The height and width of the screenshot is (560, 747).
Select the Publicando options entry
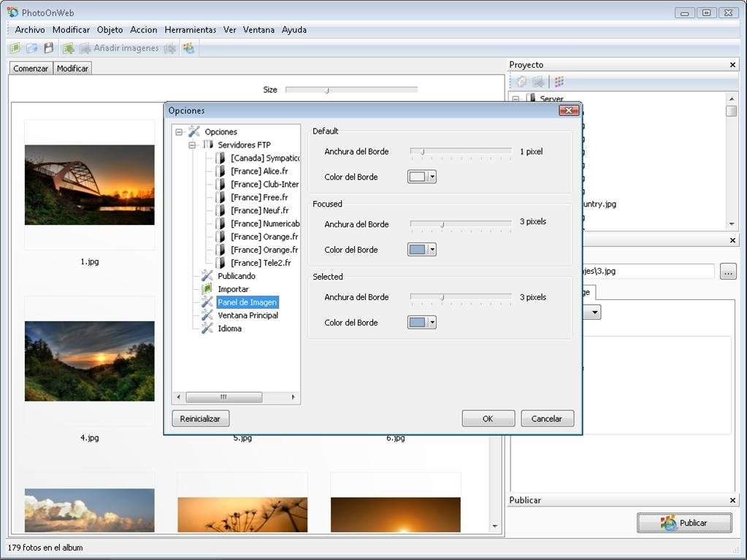[237, 276]
